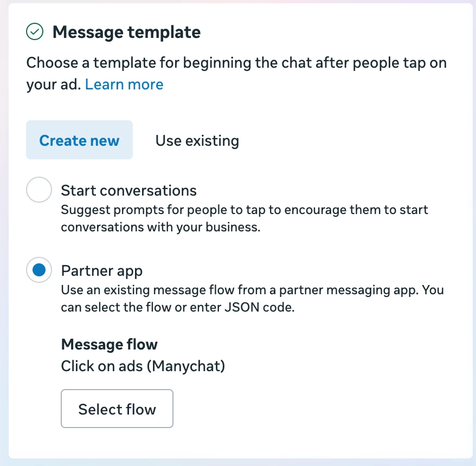Switch to the Create new tab
Viewport: 476px width, 466px height.
point(79,140)
